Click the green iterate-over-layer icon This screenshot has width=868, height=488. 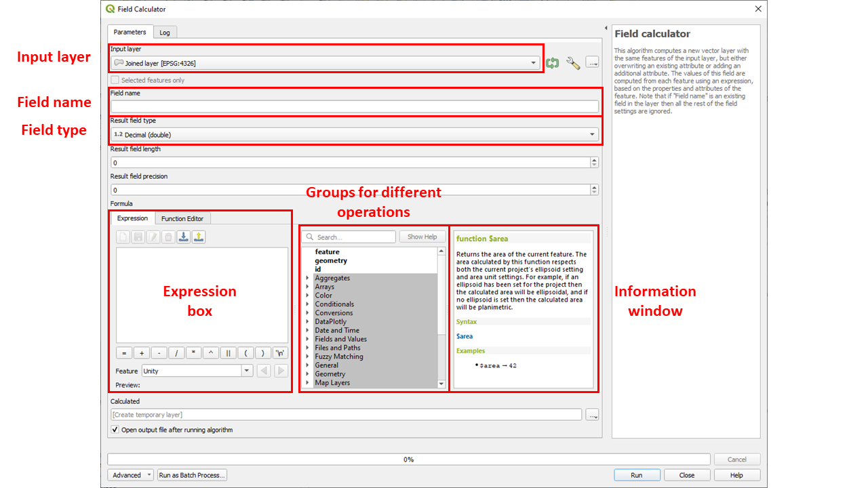tap(553, 63)
